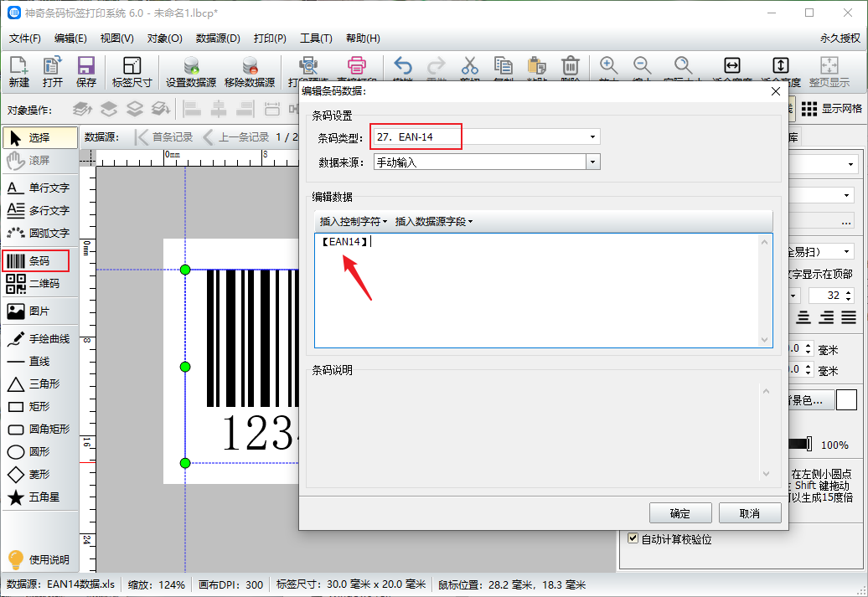Click the undo arrow icon
Image resolution: width=868 pixels, height=597 pixels.
[x=402, y=66]
